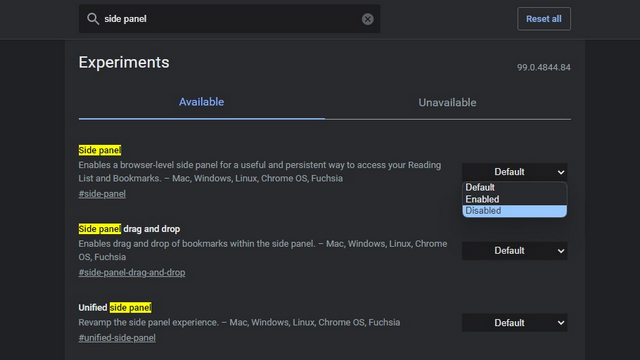
Task: Switch to the Available tab
Action: click(202, 102)
